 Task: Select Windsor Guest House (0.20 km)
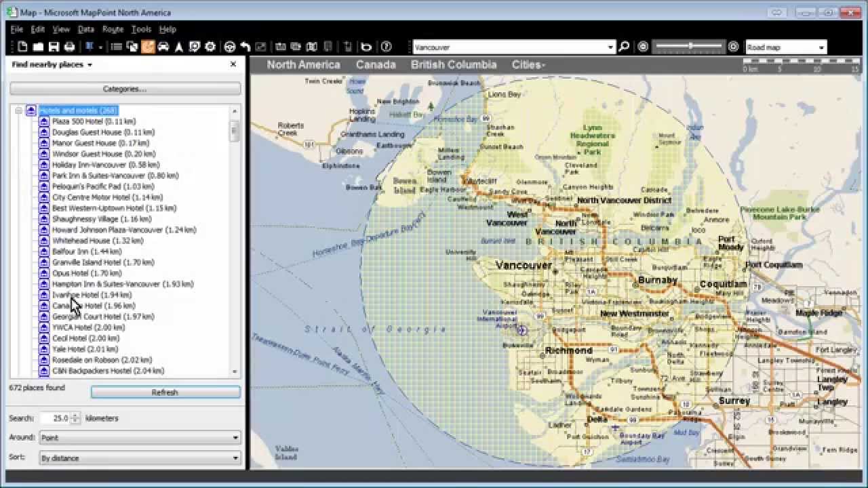(x=103, y=154)
